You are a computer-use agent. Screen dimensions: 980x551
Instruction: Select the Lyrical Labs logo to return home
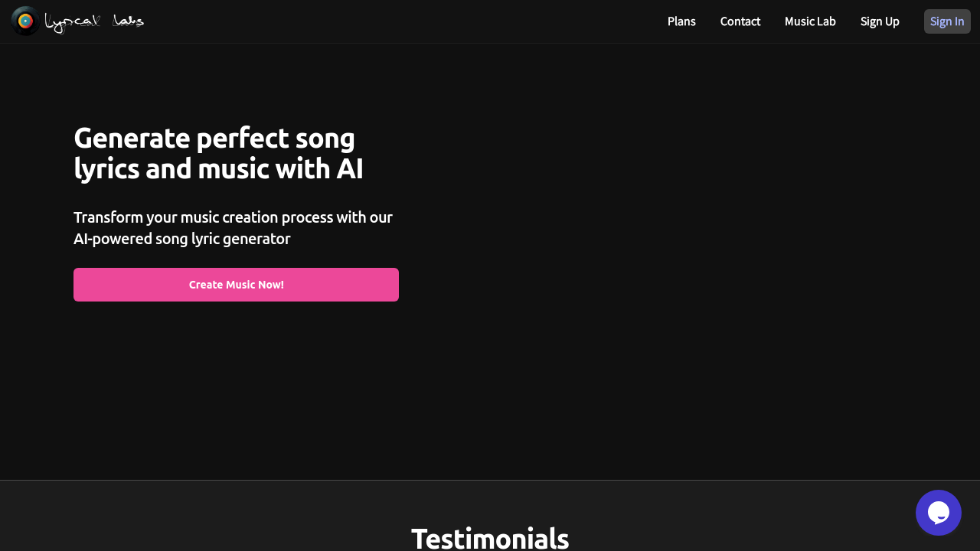(x=77, y=21)
